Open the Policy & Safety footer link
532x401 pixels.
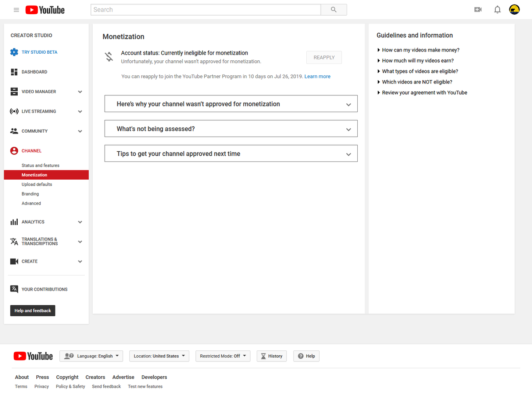coord(70,386)
